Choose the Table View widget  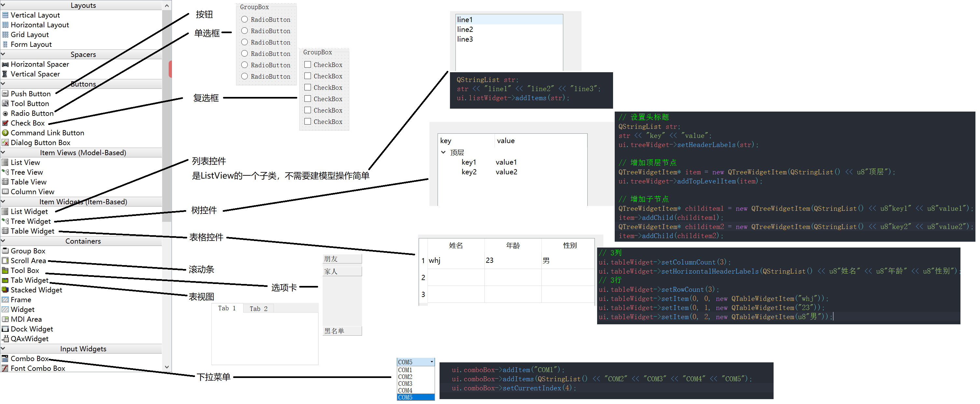tap(24, 182)
